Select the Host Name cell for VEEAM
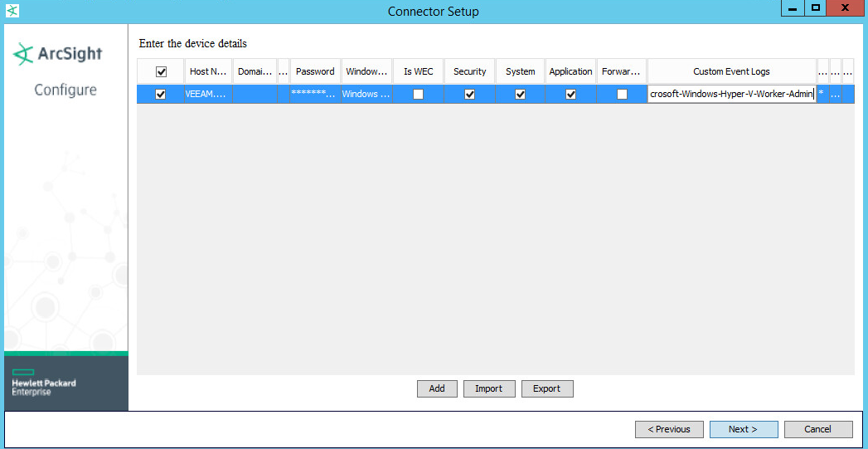Viewport: 868px width, 449px height. click(207, 95)
